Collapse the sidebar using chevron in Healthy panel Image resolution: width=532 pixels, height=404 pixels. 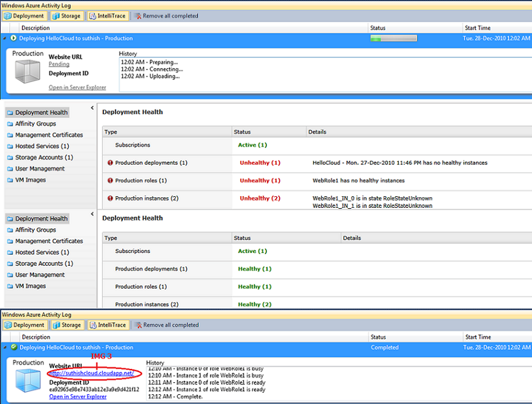[x=92, y=214]
